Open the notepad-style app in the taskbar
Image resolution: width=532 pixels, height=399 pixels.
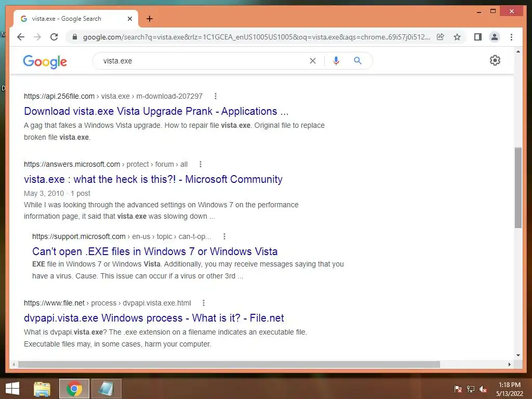click(106, 389)
